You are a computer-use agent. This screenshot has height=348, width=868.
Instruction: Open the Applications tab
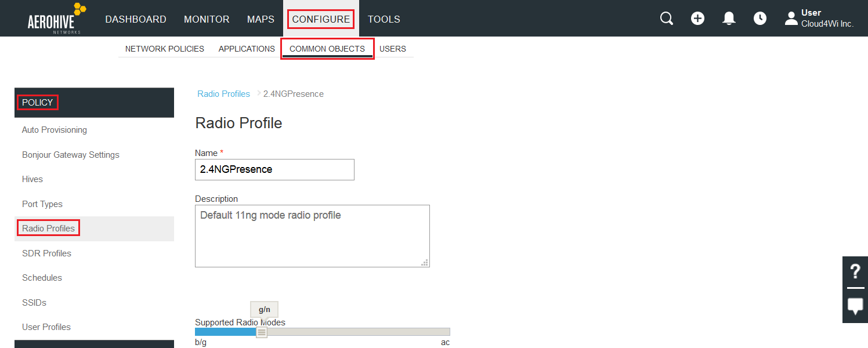tap(247, 49)
